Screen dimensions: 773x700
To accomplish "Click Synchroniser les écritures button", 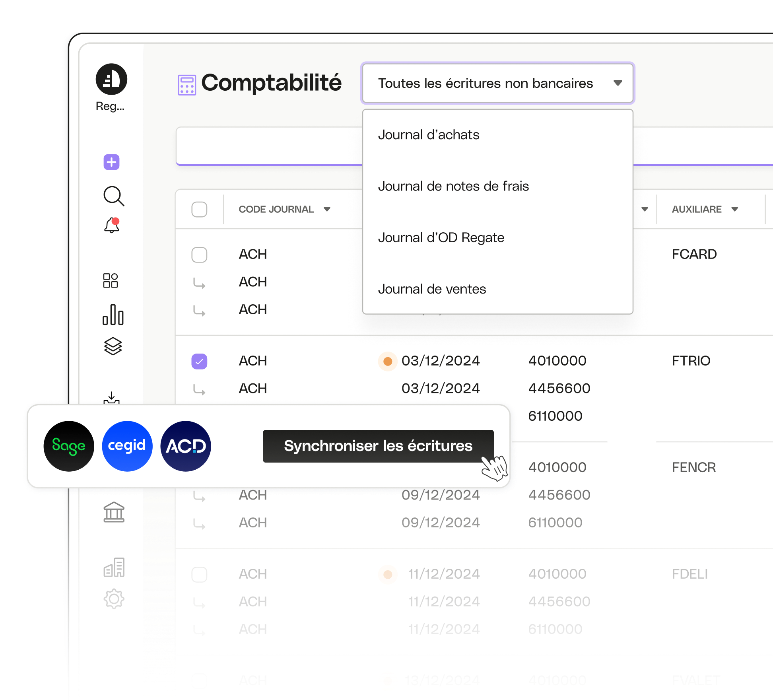I will (378, 446).
